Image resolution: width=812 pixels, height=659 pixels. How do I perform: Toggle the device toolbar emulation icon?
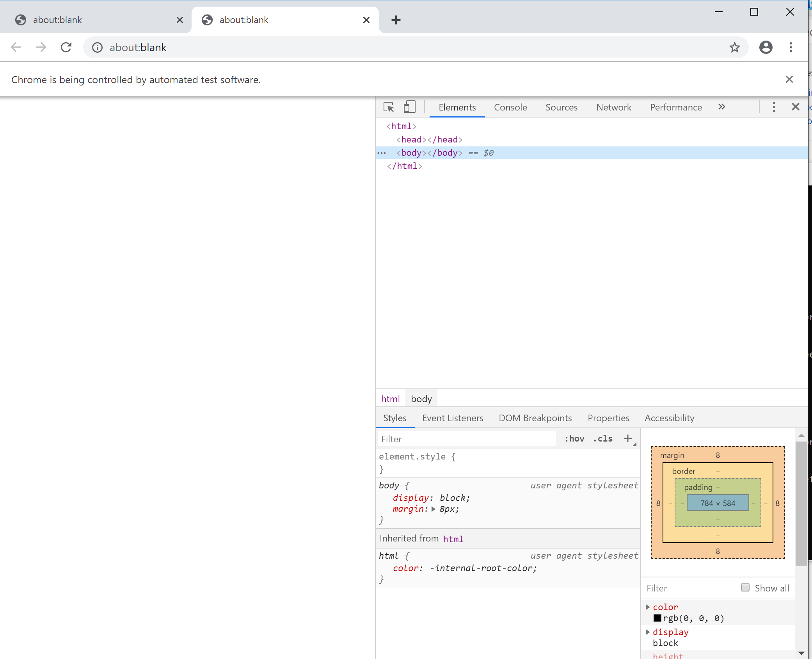409,107
